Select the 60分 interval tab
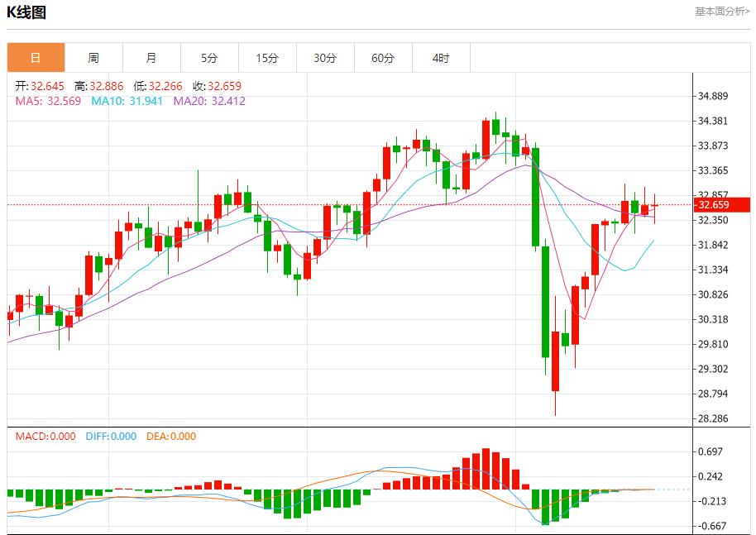The width and height of the screenshot is (756, 535). click(x=383, y=58)
